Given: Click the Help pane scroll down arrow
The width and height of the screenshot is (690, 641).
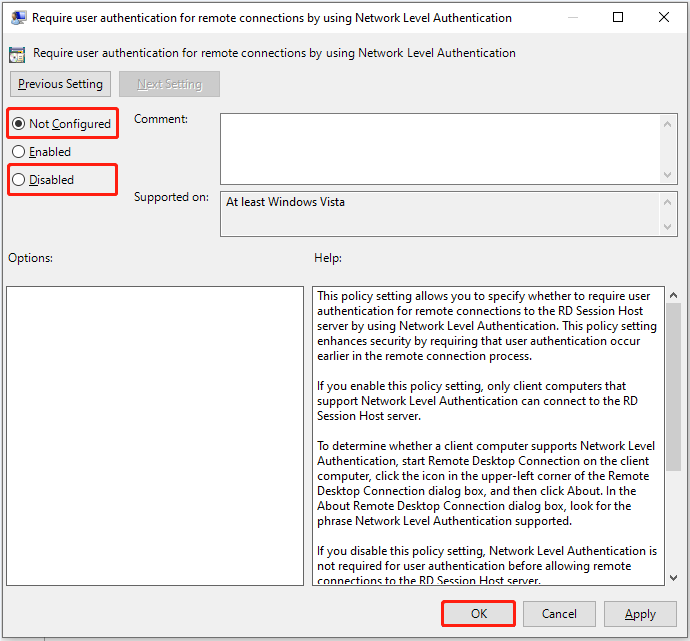Looking at the screenshot, I should [673, 577].
